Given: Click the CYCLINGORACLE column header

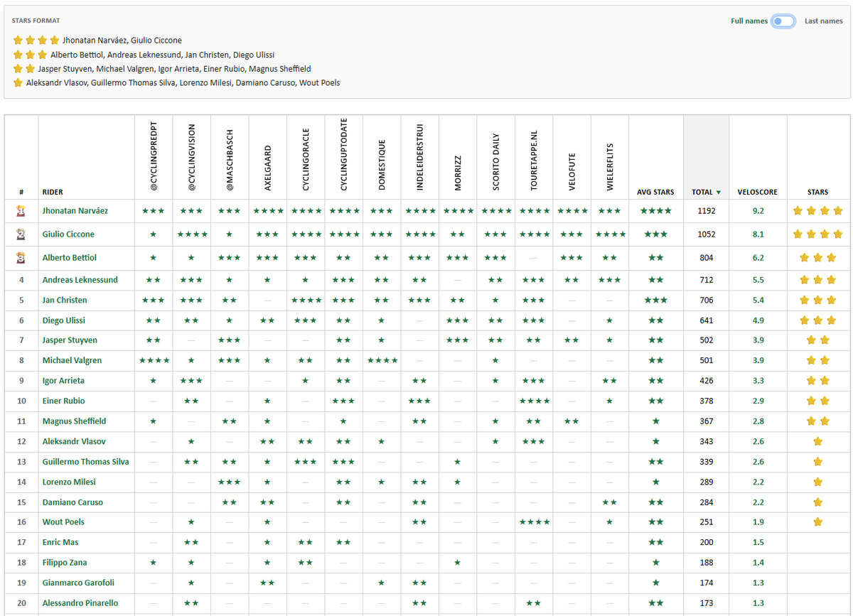Looking at the screenshot, I should tap(306, 159).
